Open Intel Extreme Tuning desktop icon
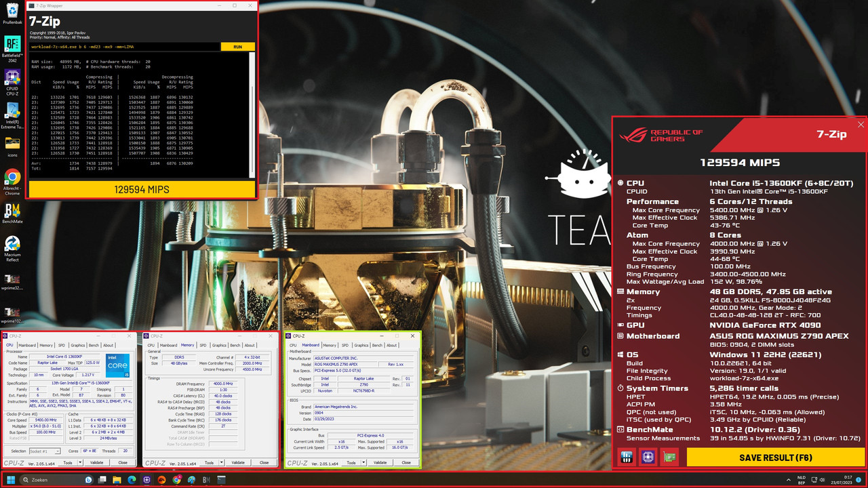Screen dimensions: 868x488 [x=12, y=116]
